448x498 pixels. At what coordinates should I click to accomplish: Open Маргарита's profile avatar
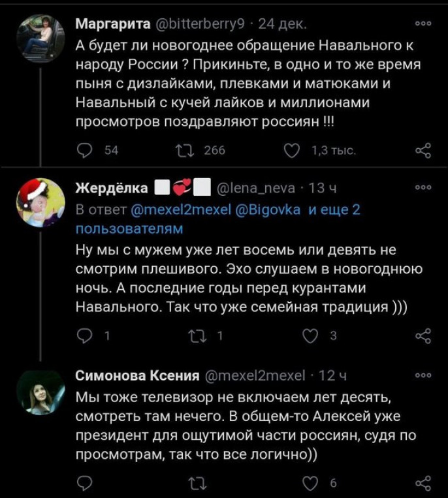click(x=40, y=38)
